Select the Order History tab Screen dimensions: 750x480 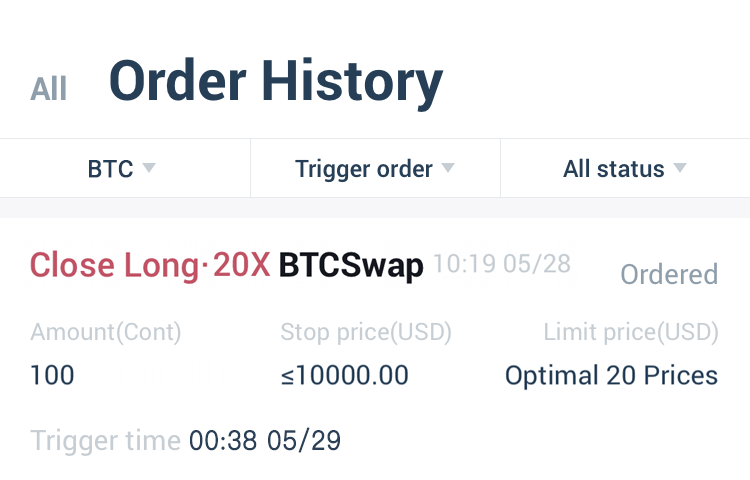276,82
